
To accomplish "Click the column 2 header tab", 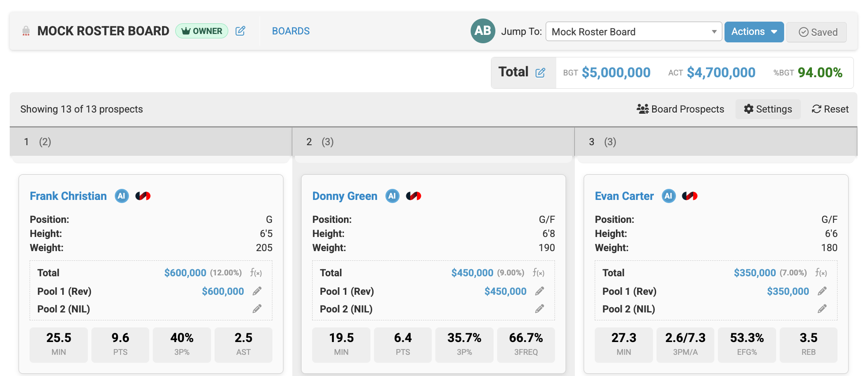I will (433, 142).
